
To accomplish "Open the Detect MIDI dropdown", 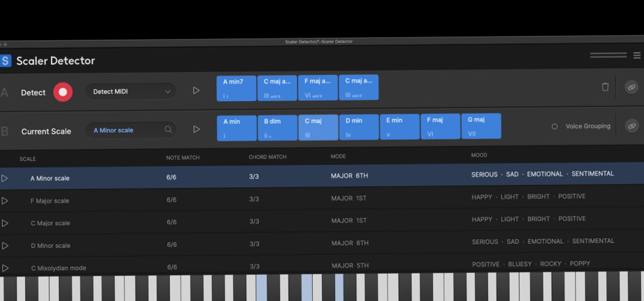I will [x=130, y=91].
